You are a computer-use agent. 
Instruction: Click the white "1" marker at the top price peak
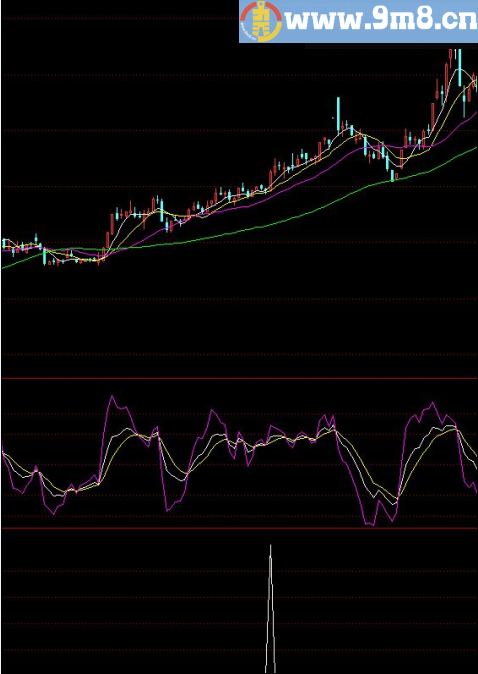[455, 54]
